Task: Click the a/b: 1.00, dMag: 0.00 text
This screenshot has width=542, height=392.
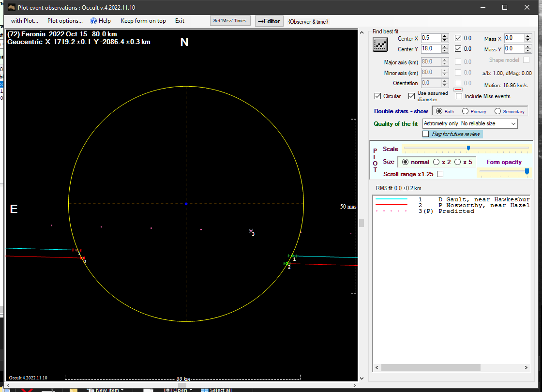Action: (x=507, y=73)
